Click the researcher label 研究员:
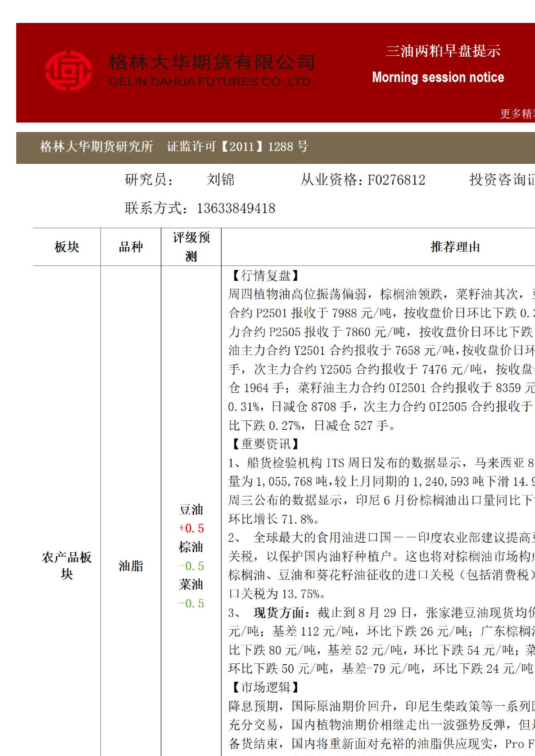This screenshot has width=535, height=756. [x=149, y=180]
